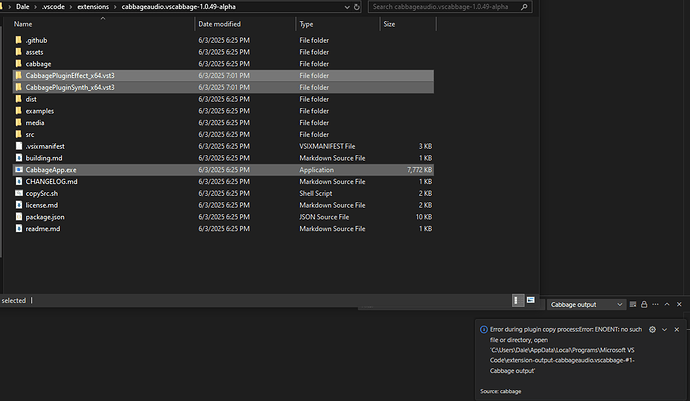
Task: Click the building.md file icon
Action: click(x=18, y=158)
